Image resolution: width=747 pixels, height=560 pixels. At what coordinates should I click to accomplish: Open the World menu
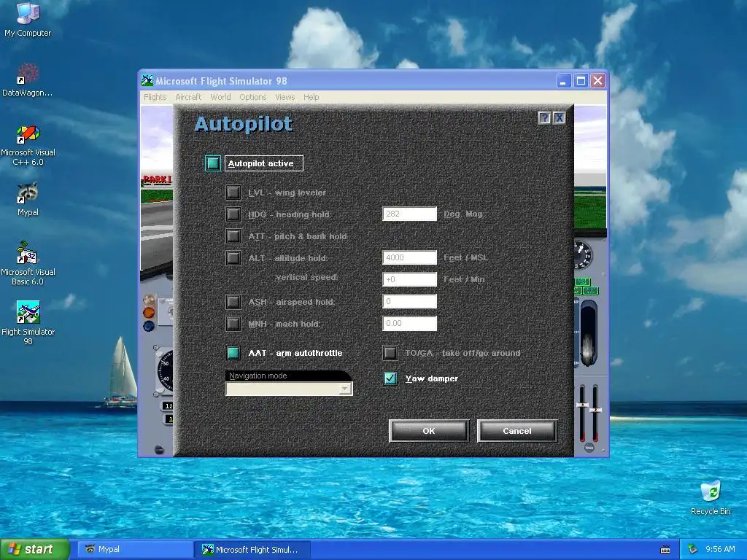tap(220, 97)
